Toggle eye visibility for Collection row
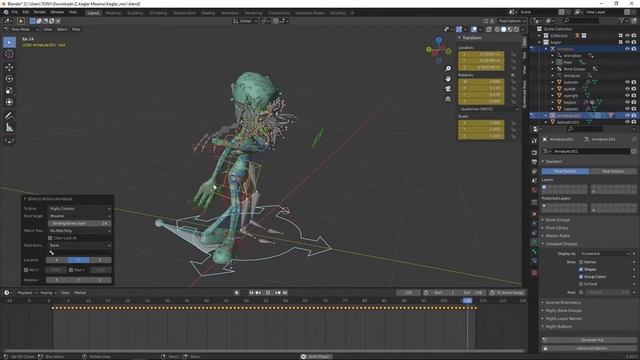This screenshot has width=640, height=360. click(x=627, y=36)
